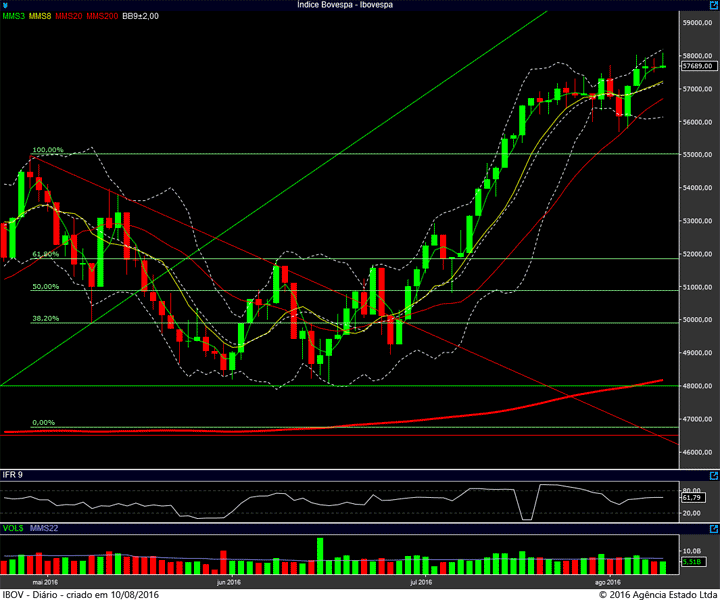The image size is (720, 600).
Task: Click the pop-out icon on the IFR 9 panel
Action: pyautogui.click(x=714, y=476)
